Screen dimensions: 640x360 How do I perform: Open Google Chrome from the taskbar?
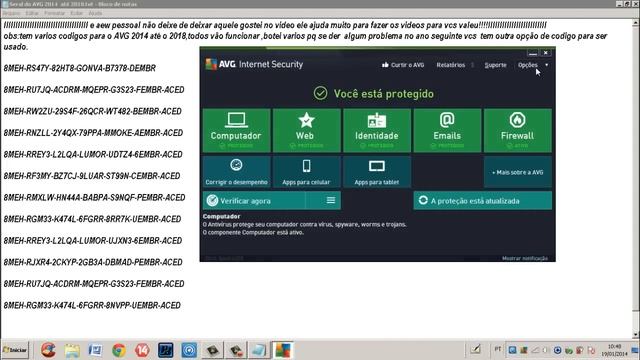click(x=119, y=350)
